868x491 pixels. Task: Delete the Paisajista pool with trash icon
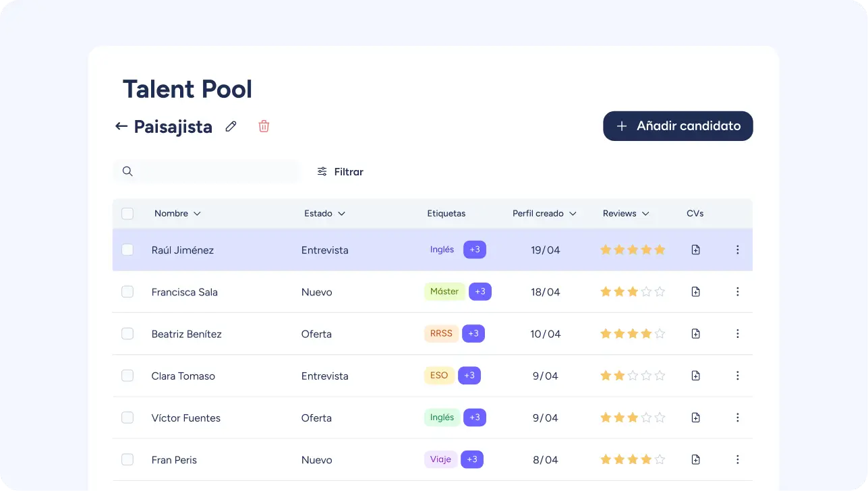tap(264, 126)
